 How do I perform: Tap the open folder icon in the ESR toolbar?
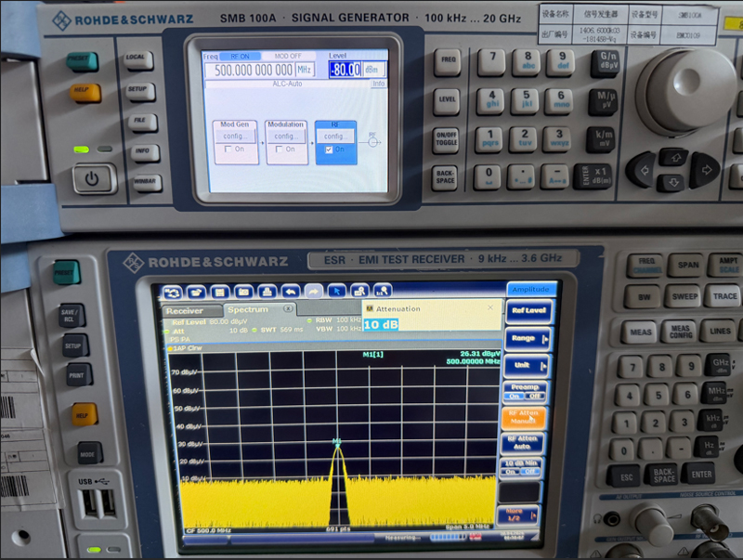[x=196, y=293]
